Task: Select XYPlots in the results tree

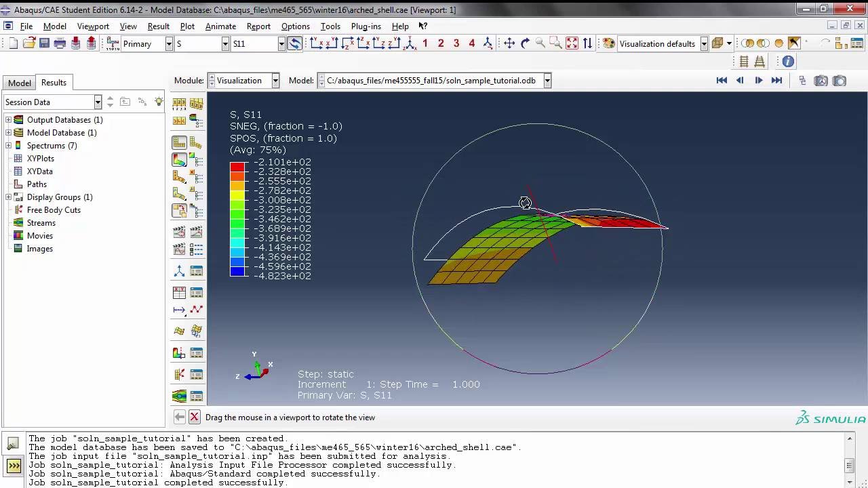Action: (41, 159)
